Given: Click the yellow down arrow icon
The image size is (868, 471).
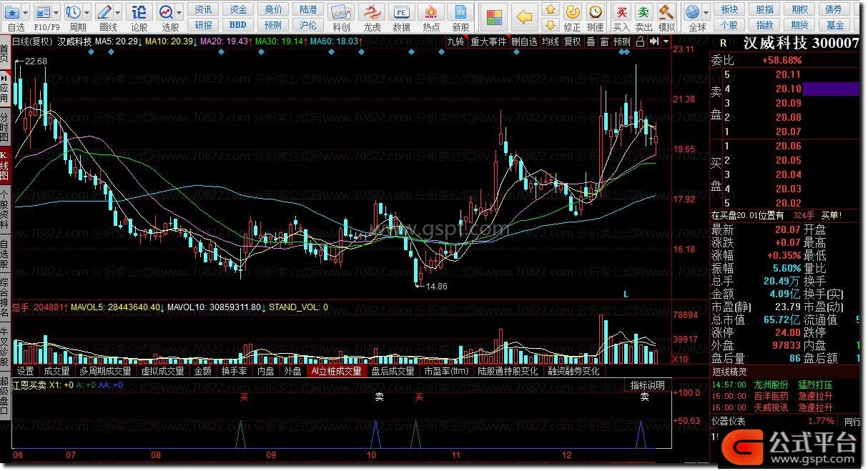Looking at the screenshot, I should [x=550, y=25].
